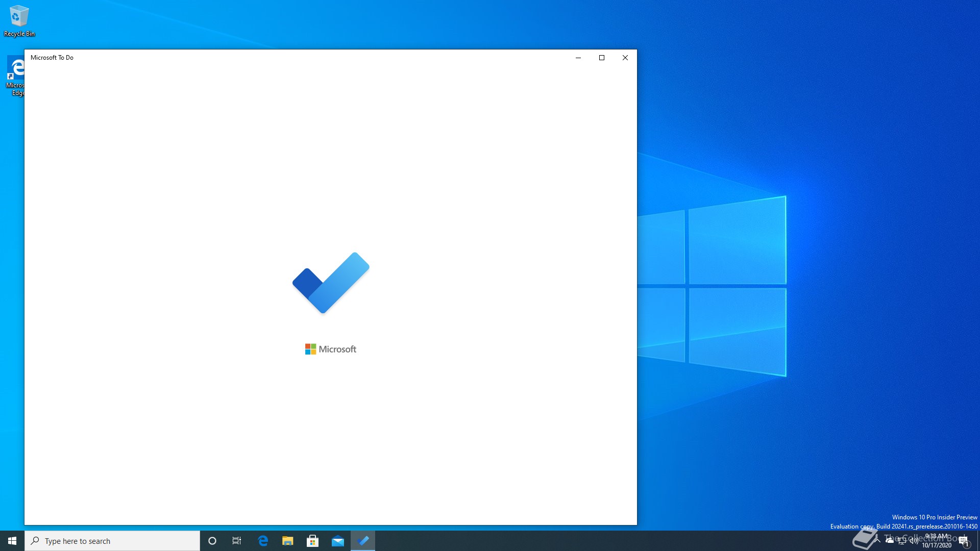Open the clock showing 10/17/2020
The height and width of the screenshot is (551, 980).
937,541
